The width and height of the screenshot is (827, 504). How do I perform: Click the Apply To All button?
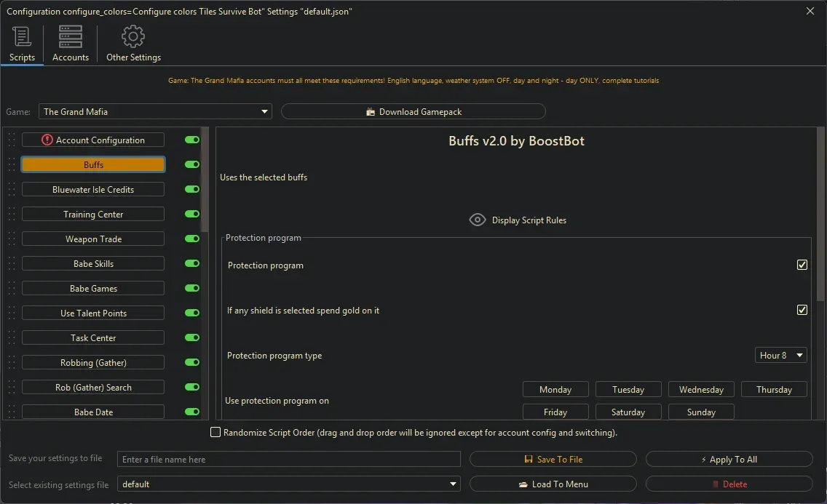point(729,459)
